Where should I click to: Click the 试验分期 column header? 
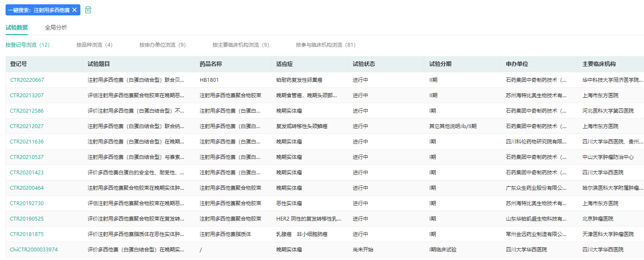pos(440,64)
